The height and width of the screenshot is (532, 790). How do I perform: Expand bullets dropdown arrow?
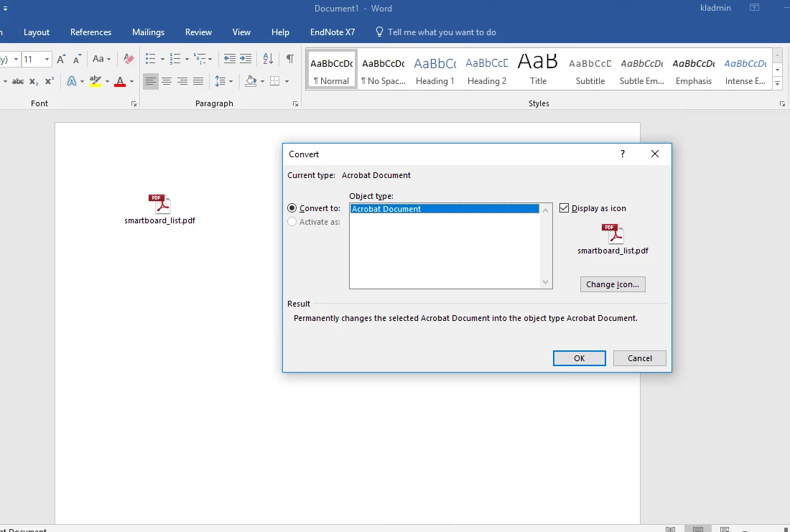(162, 59)
